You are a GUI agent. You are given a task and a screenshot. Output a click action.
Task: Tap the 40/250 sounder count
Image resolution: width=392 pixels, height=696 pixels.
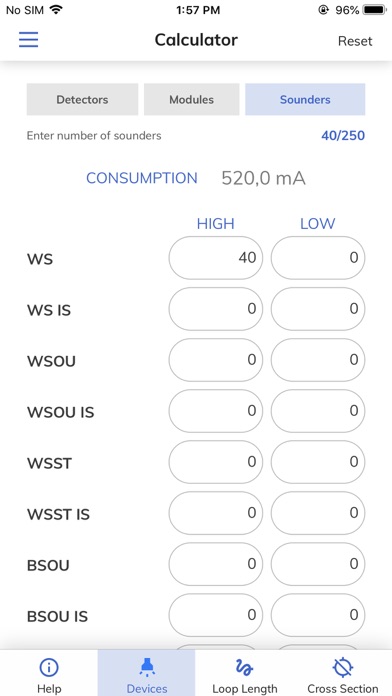click(343, 135)
